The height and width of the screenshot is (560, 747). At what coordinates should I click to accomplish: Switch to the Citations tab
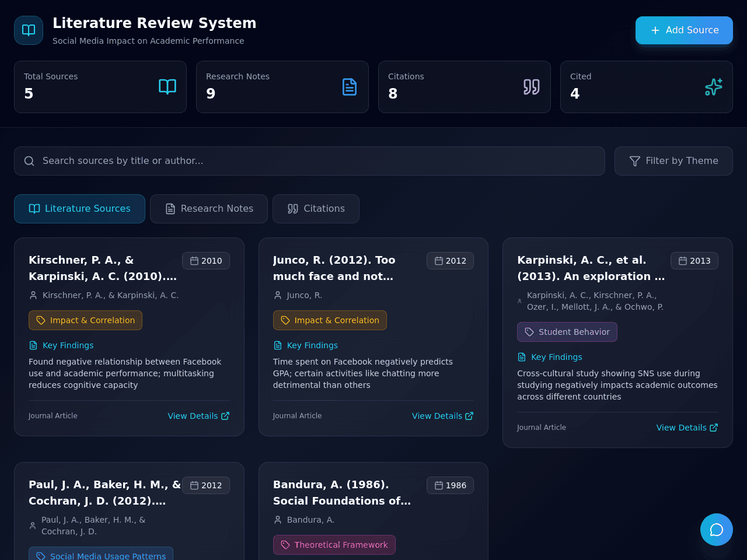tap(316, 209)
